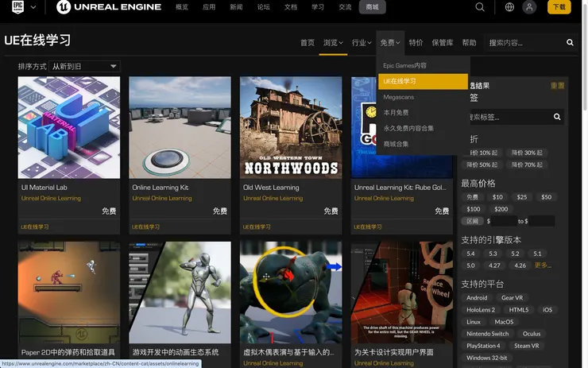The image size is (588, 368).
Task: Open the 论坛 top navigation item
Action: pyautogui.click(x=263, y=6)
